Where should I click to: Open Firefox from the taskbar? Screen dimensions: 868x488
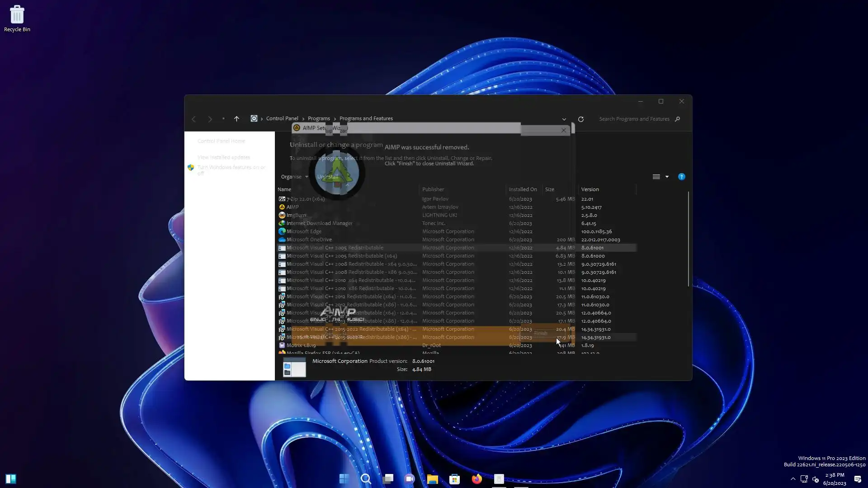476,479
